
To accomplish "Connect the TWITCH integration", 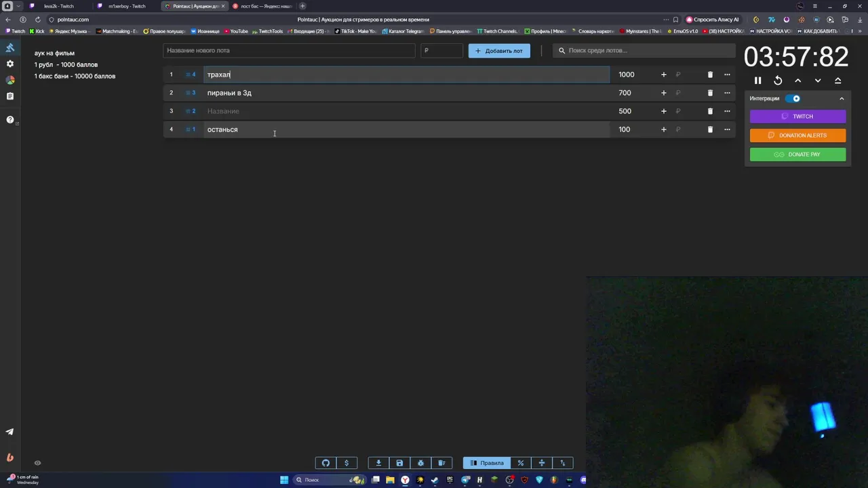I will click(797, 117).
